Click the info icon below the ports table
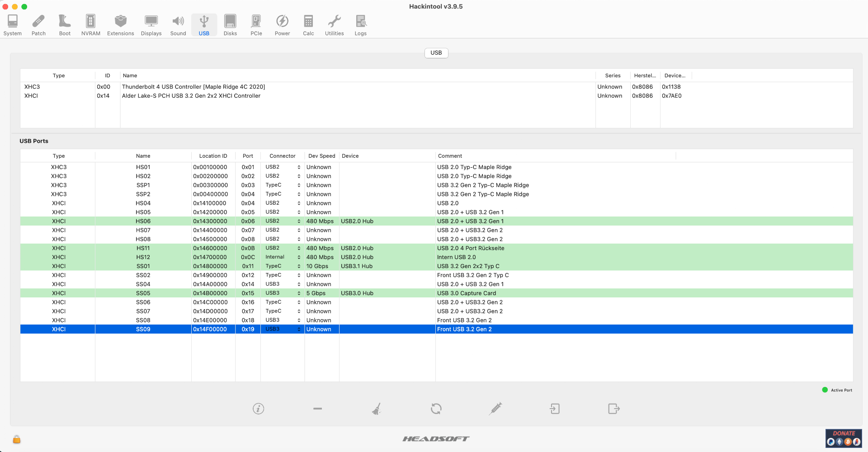Screen dimensions: 868x452 coord(258,409)
